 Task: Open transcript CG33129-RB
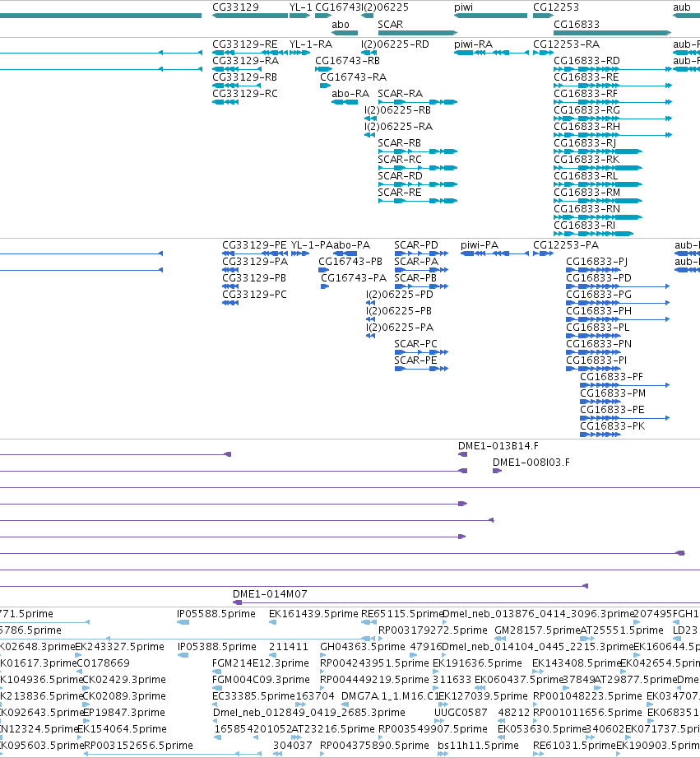coord(244,77)
